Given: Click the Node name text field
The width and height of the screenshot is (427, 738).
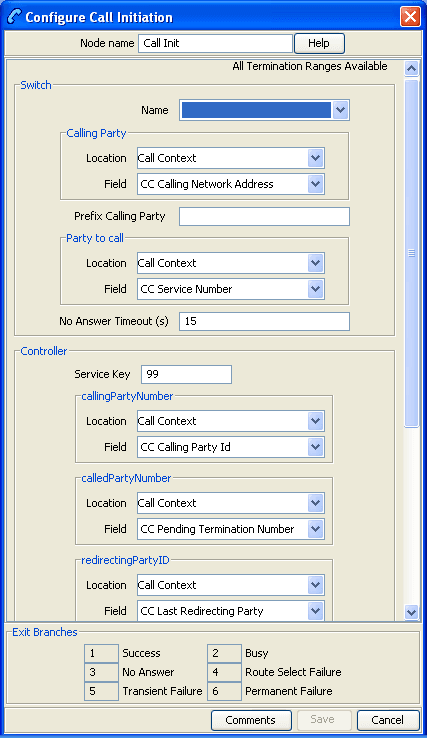Looking at the screenshot, I should [x=215, y=43].
